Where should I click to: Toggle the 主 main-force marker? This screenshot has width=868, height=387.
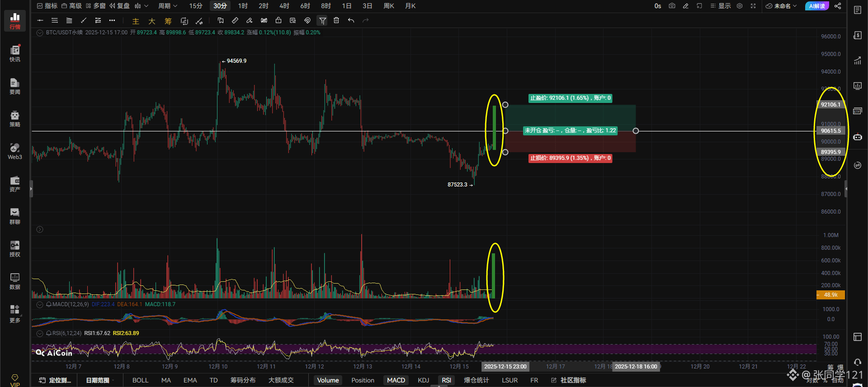(x=136, y=21)
